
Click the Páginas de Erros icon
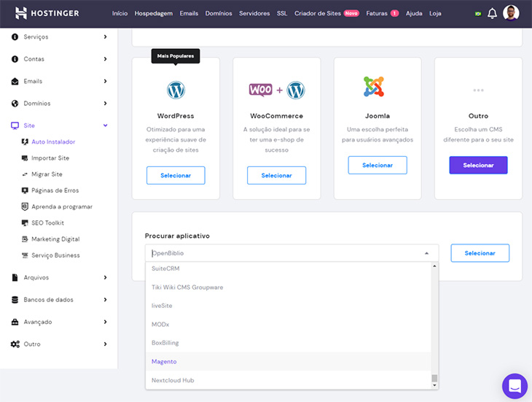tap(25, 190)
